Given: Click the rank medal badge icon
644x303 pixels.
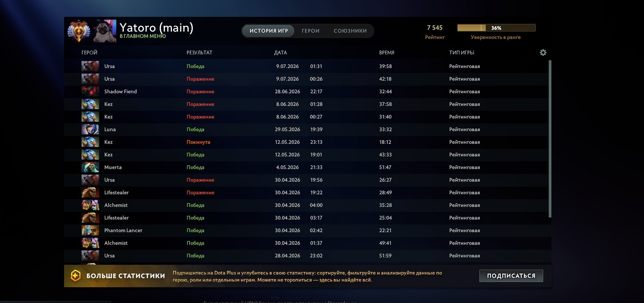Looking at the screenshot, I should pos(79,31).
